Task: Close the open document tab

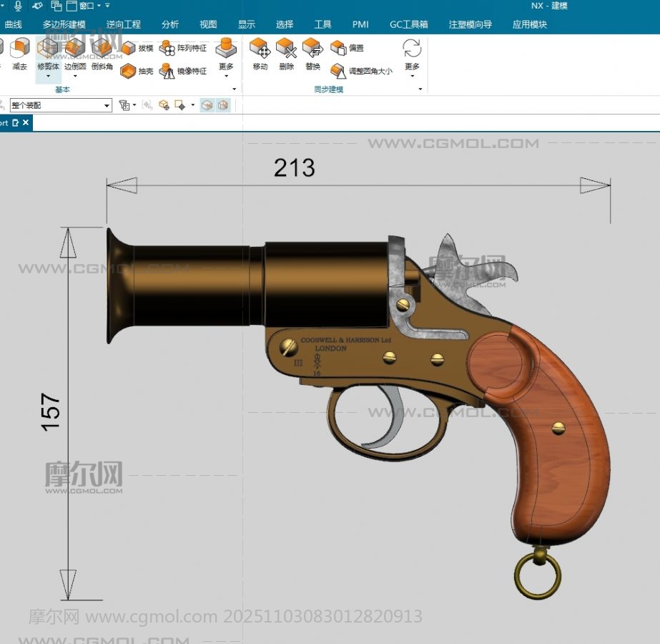Action: 26,123
